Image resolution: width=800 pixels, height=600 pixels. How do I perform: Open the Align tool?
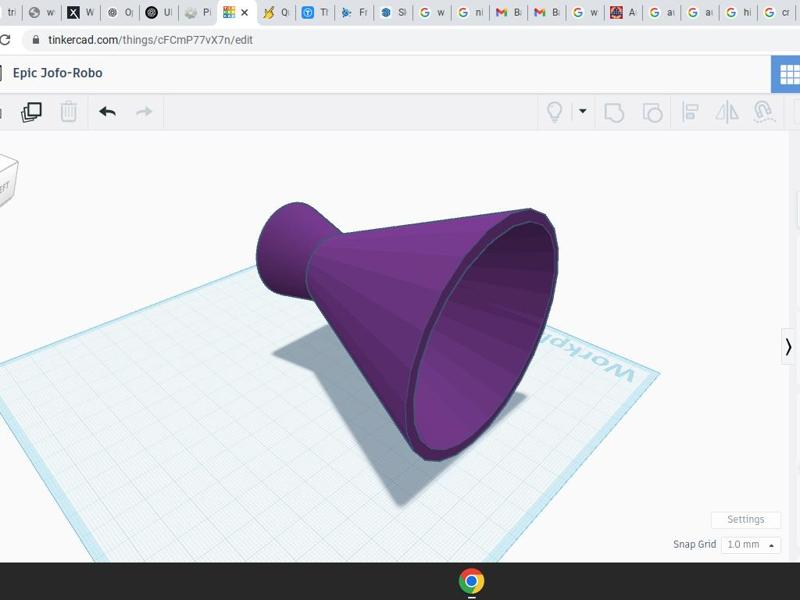[690, 112]
